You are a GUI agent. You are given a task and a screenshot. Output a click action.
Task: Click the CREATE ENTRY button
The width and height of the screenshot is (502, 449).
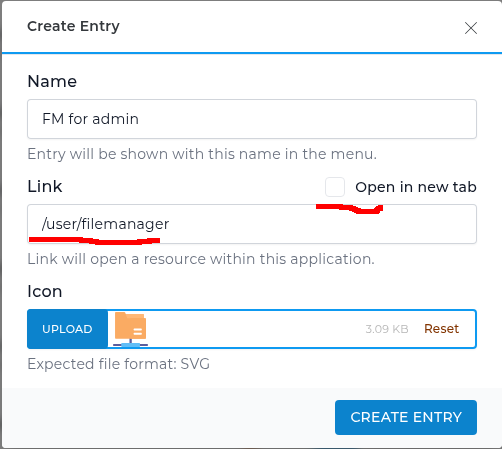click(x=406, y=417)
